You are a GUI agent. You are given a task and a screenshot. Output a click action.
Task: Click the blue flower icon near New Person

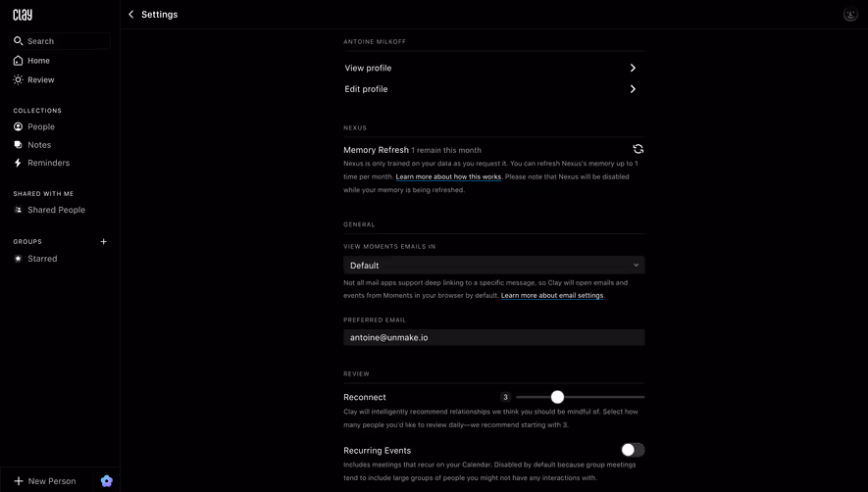click(x=107, y=481)
